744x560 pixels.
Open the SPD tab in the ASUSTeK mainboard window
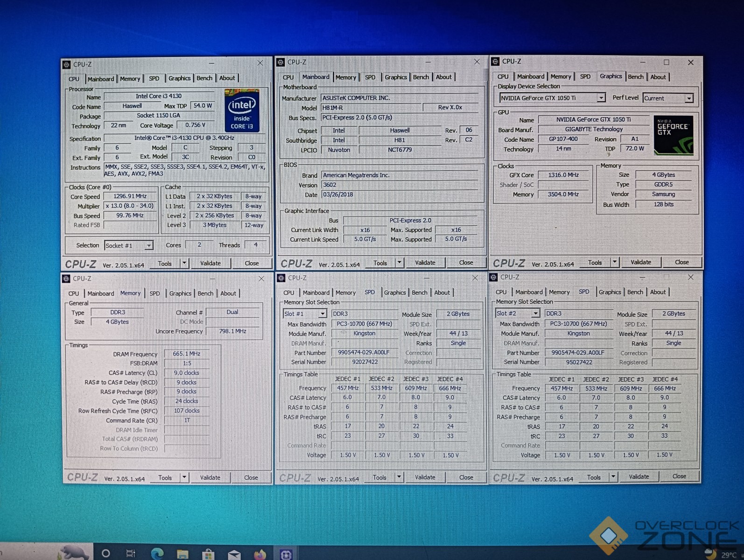(x=370, y=77)
